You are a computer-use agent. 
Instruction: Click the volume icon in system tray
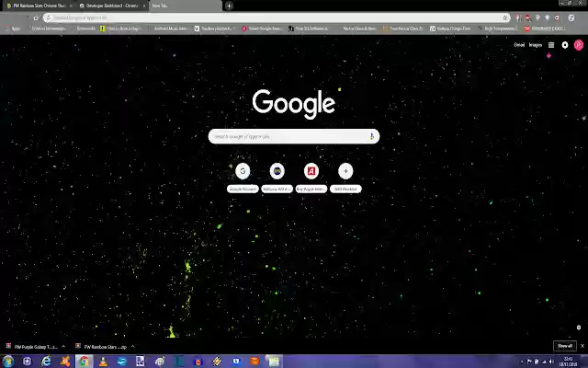coord(552,362)
